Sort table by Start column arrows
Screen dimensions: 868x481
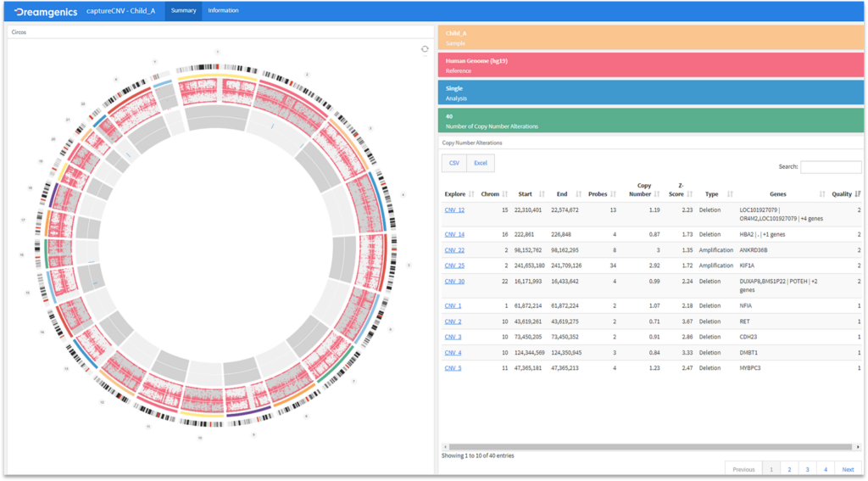coord(542,194)
